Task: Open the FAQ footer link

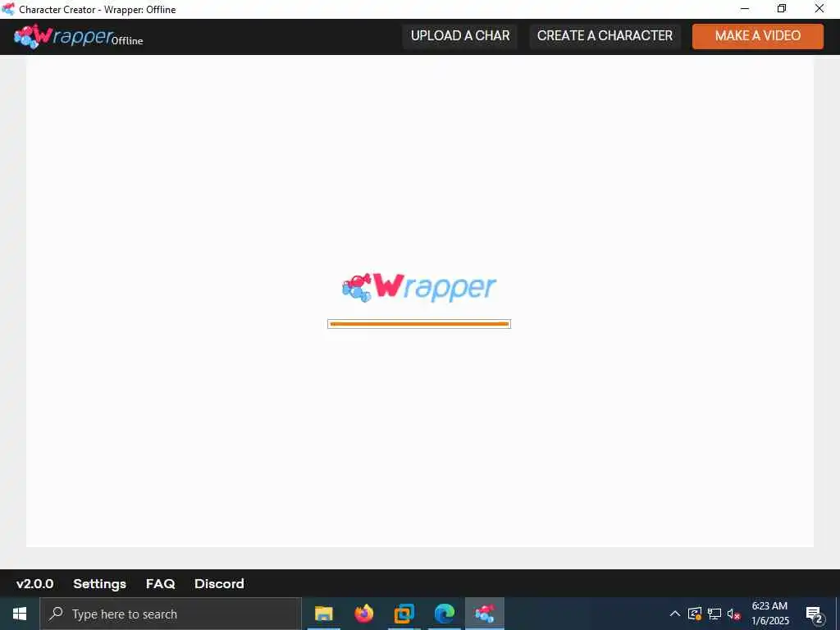Action: click(160, 583)
